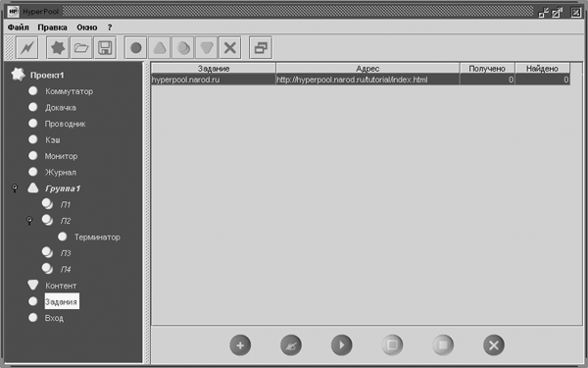
Task: Click the round X remove button at bottom
Action: [494, 345]
